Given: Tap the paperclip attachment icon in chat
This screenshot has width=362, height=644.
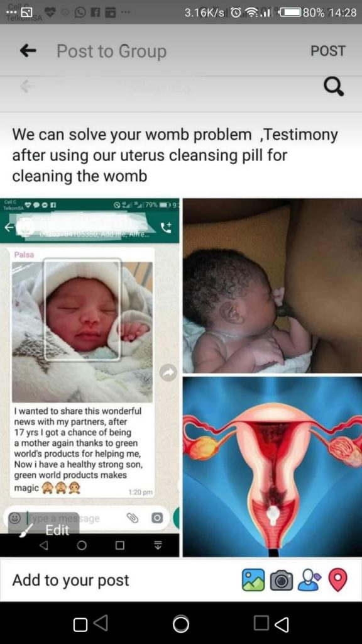Looking at the screenshot, I should pos(132,518).
